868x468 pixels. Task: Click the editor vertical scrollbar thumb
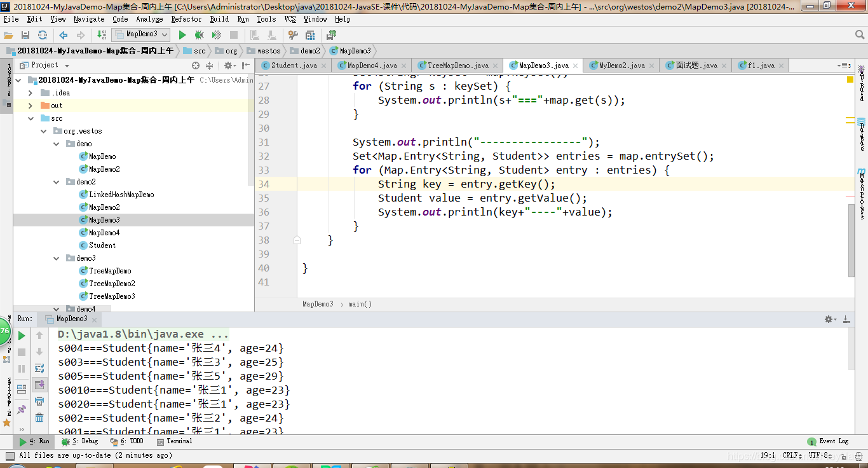pos(851,240)
